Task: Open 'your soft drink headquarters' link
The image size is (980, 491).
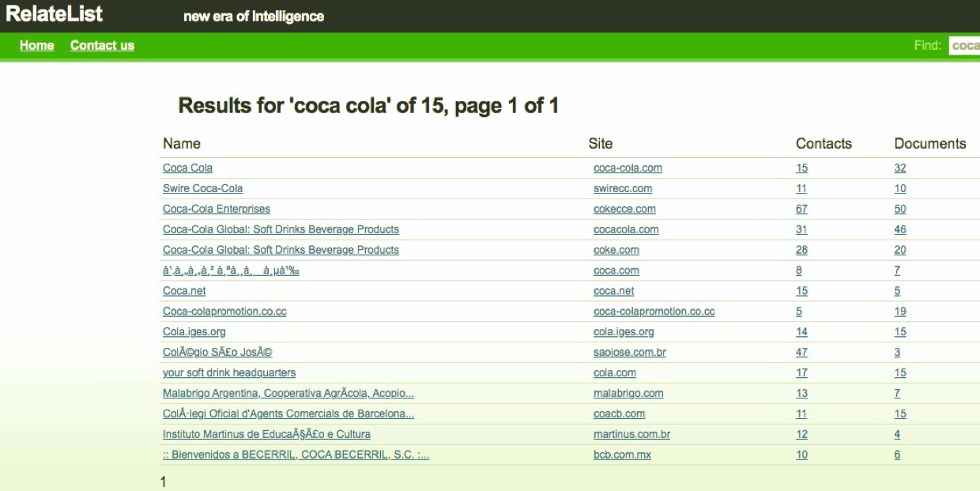Action: 229,373
